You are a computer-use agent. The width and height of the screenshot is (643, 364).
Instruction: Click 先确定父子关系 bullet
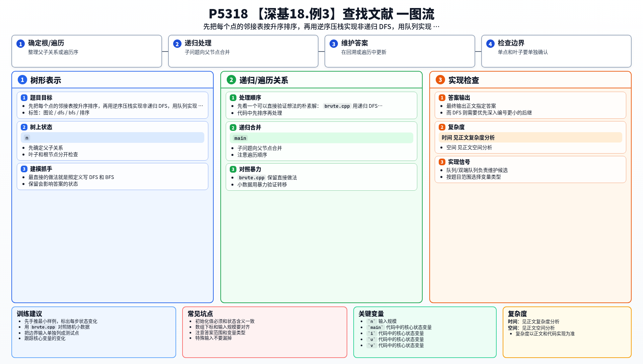pyautogui.click(x=46, y=148)
